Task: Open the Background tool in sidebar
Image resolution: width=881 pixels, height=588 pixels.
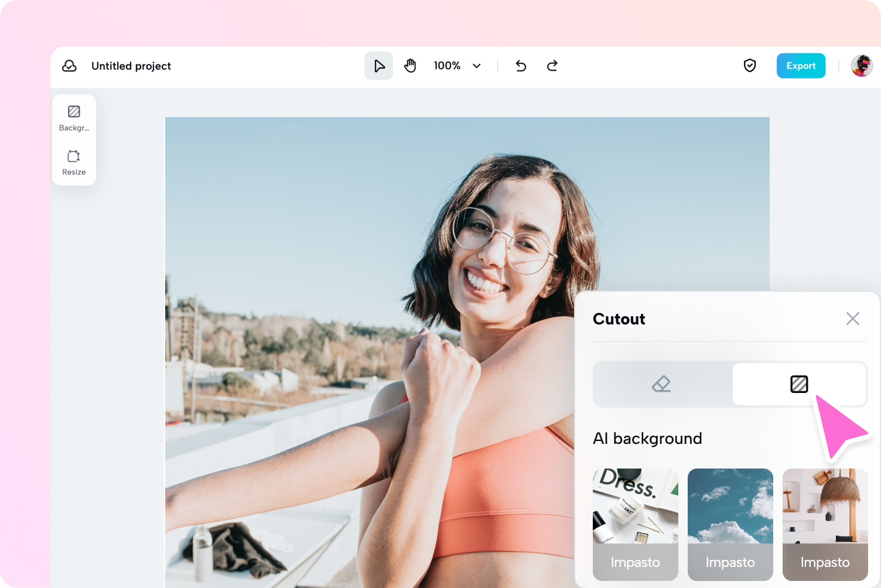Action: pos(74,118)
